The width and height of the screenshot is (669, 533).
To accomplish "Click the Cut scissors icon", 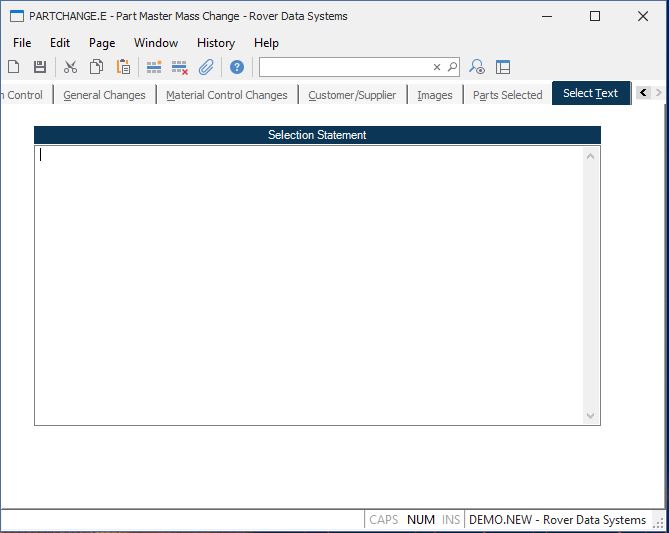I will (70, 67).
